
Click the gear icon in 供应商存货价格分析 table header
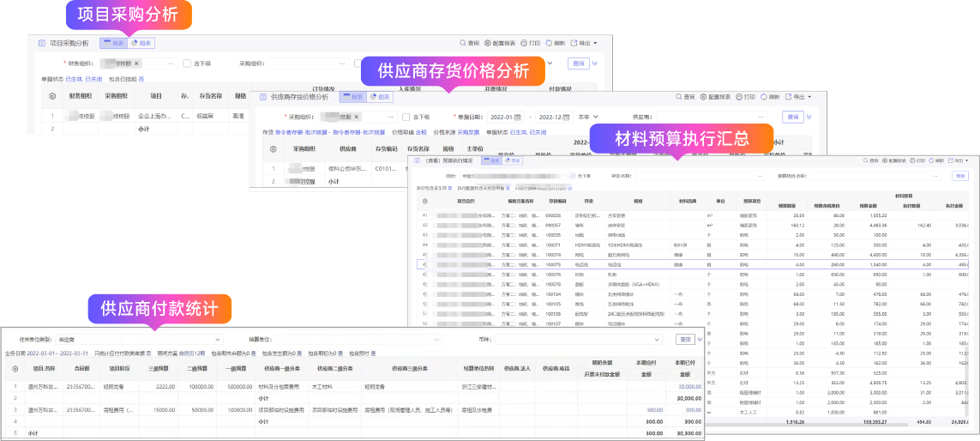[274, 148]
